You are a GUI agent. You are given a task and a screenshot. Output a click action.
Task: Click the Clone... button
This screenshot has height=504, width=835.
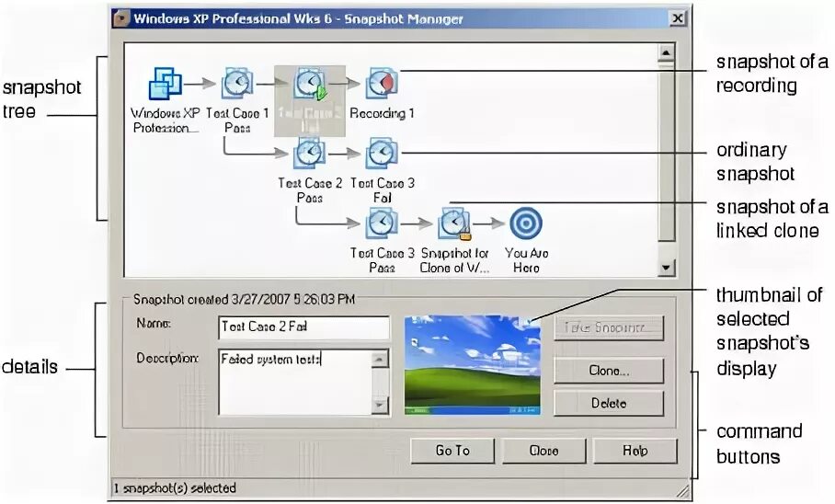(609, 371)
